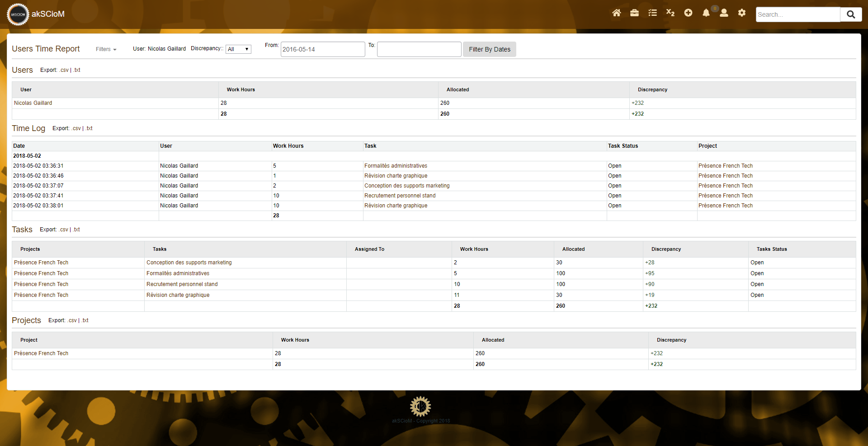Screen dimensions: 868x446
Task: Click discrepancy +19 in Tasks table
Action: tap(650, 295)
